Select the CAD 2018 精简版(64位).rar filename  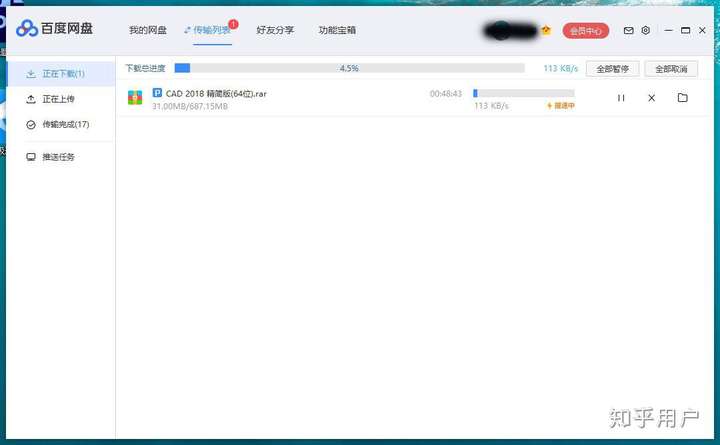[216, 94]
